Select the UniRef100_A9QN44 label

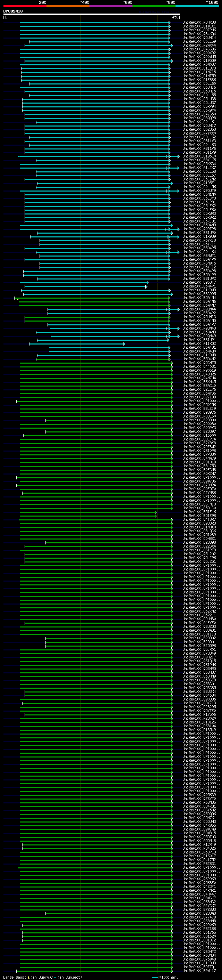(x=199, y=309)
